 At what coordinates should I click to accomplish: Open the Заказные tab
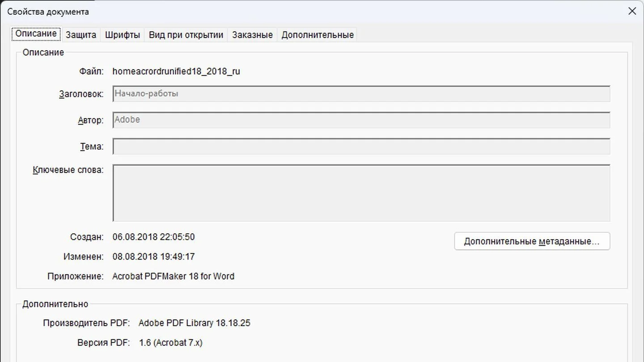pos(252,35)
